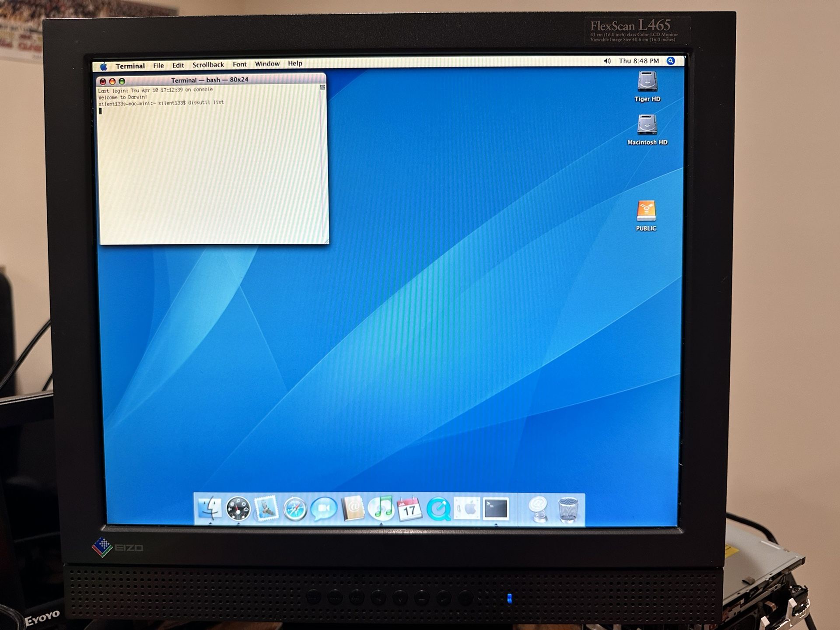This screenshot has width=840, height=630.
Task: Open the Help menu
Action: 295,63
